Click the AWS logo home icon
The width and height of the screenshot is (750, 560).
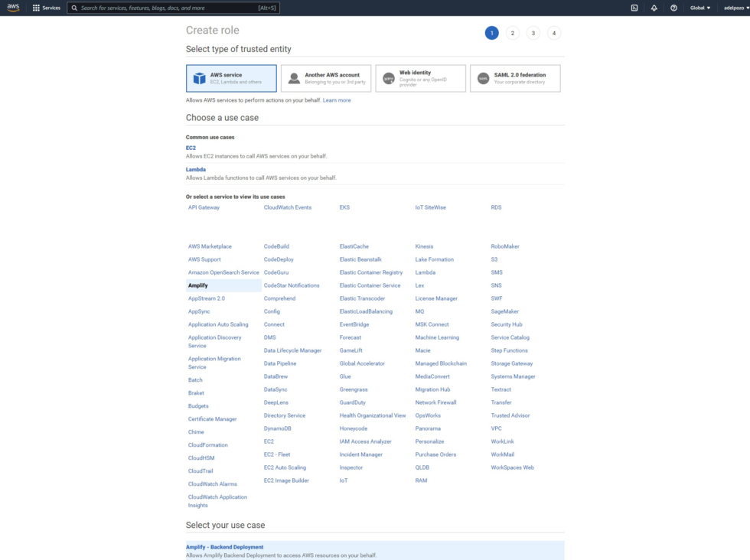[x=13, y=8]
